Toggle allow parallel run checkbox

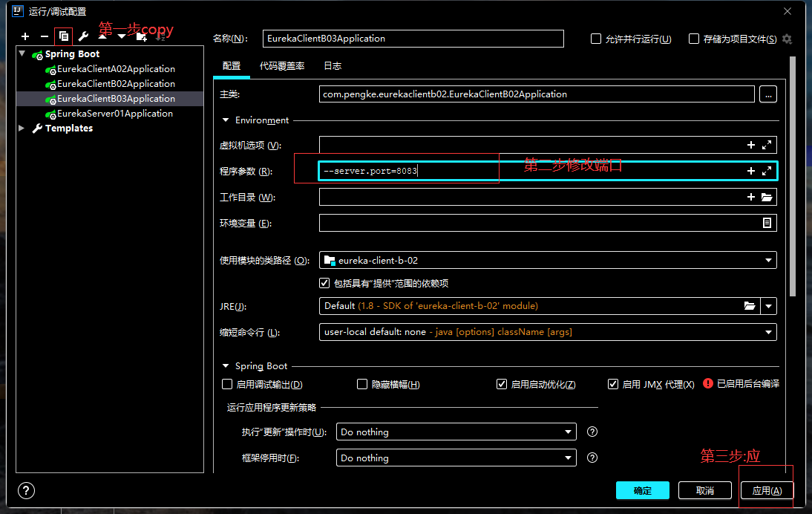596,39
